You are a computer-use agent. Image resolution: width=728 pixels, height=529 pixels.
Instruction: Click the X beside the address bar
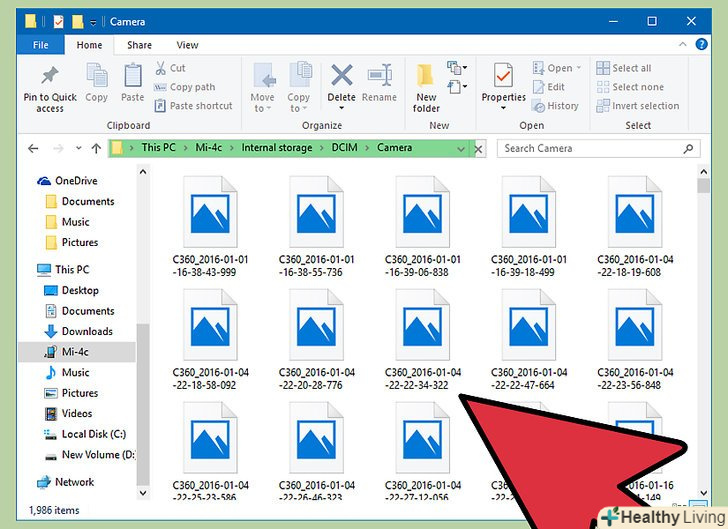[x=478, y=149]
